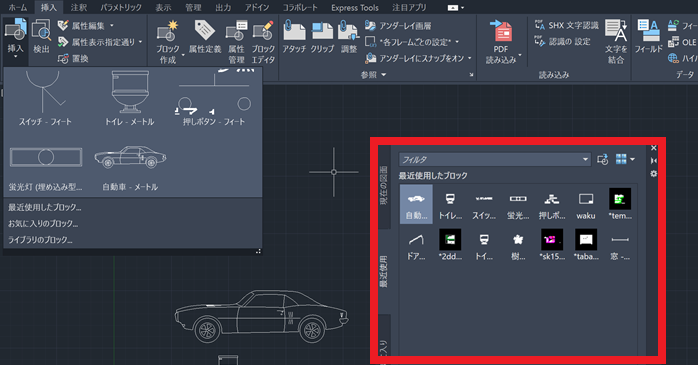The height and width of the screenshot is (365, 698).
Task: Select the 樹... block in palette
Action: point(518,246)
